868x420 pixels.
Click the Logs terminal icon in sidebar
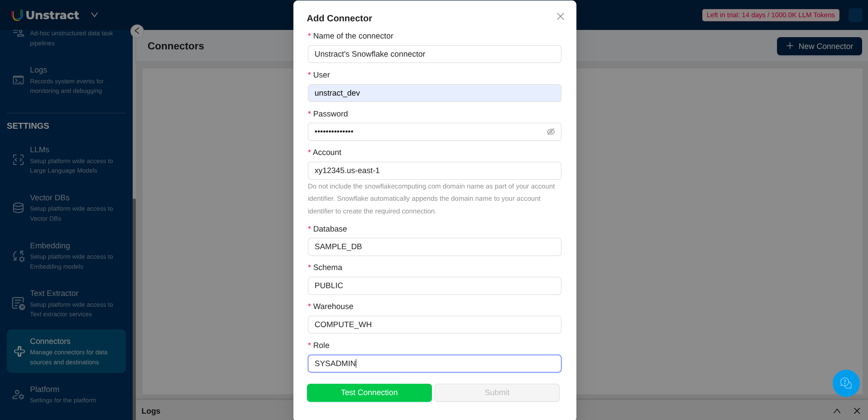tap(18, 80)
